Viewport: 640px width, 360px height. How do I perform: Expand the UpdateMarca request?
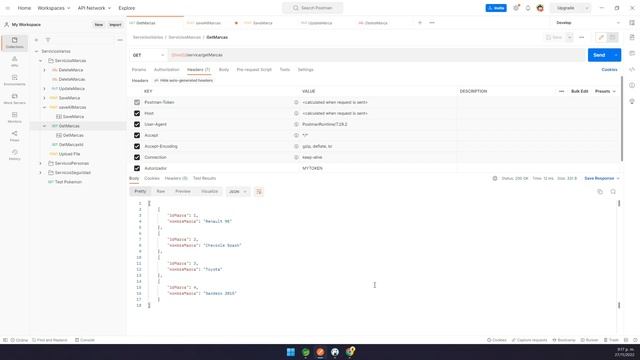coord(44,89)
